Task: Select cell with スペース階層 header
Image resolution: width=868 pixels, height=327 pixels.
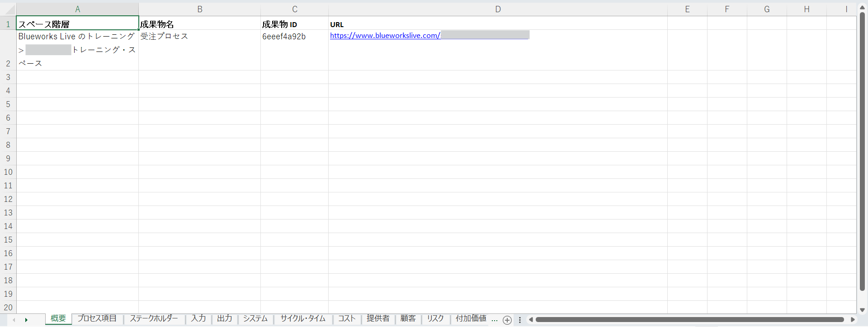Action: pyautogui.click(x=77, y=23)
